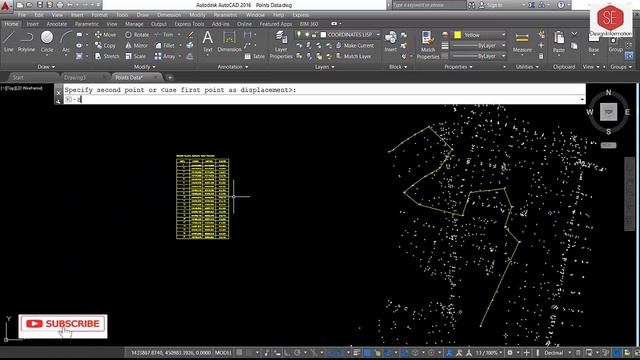Activate the Array command

click(165, 56)
